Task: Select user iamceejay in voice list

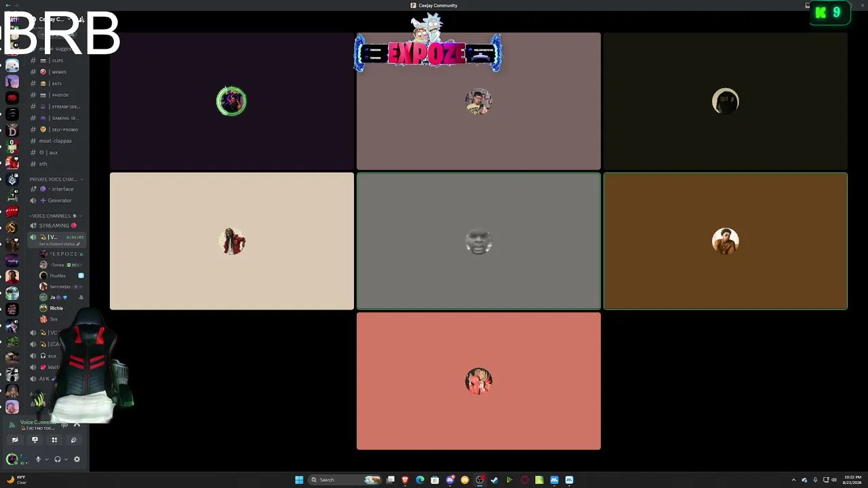Action: coord(62,287)
